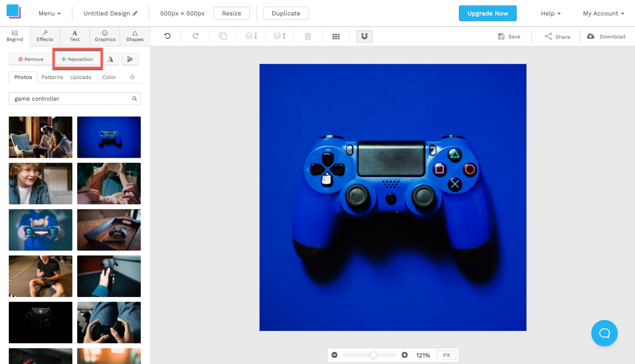Open the chat support bubble
This screenshot has height=364, width=635.
click(604, 333)
